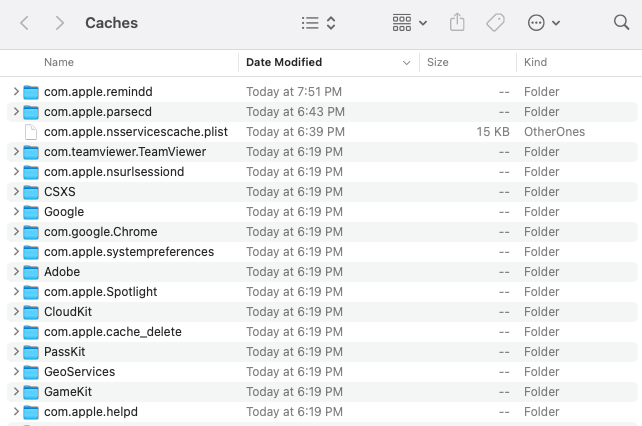Select the name text of the CloudKit row
Screen dimensions: 642x426
point(68,312)
